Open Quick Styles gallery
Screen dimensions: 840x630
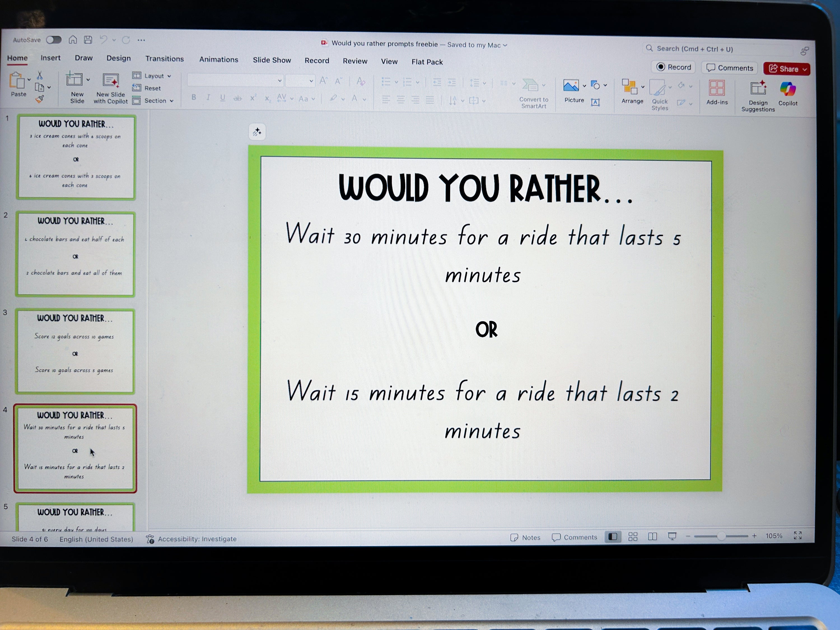[x=659, y=95]
